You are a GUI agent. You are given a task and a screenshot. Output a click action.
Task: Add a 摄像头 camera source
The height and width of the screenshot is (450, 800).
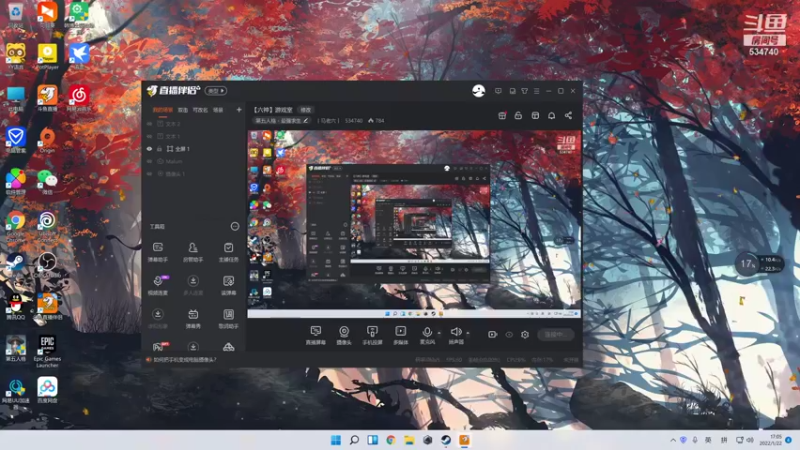[344, 335]
